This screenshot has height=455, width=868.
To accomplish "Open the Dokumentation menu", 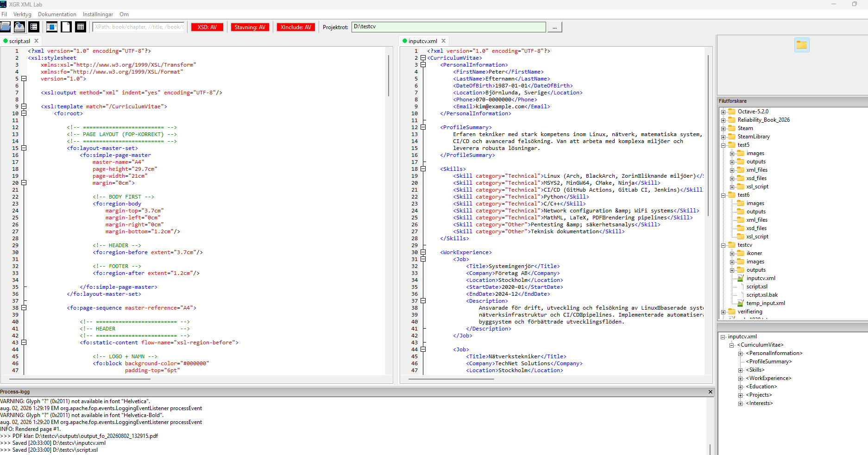I will [57, 14].
